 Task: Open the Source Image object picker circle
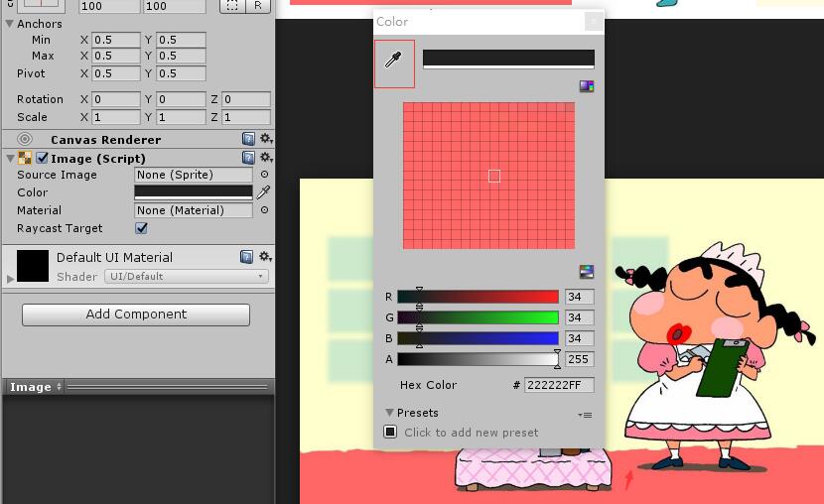click(x=264, y=175)
